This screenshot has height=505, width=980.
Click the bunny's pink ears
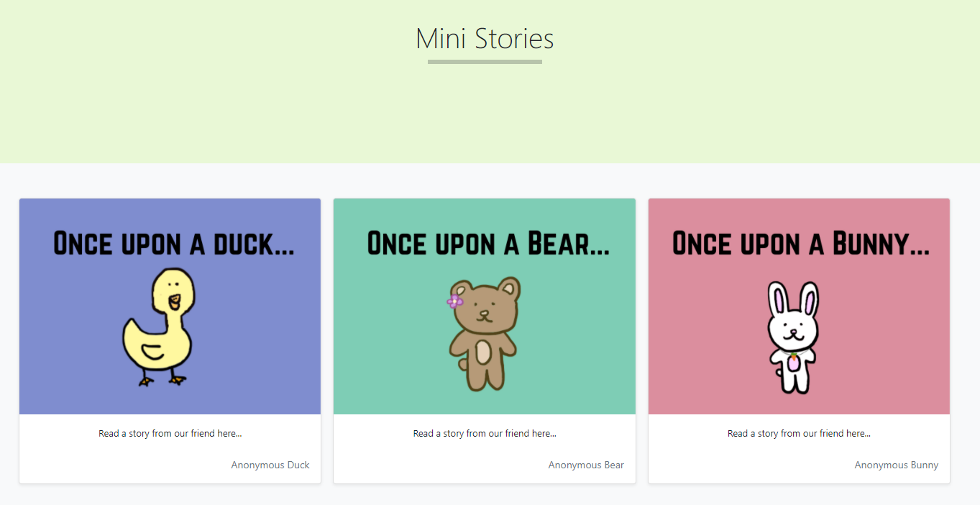pos(793,299)
